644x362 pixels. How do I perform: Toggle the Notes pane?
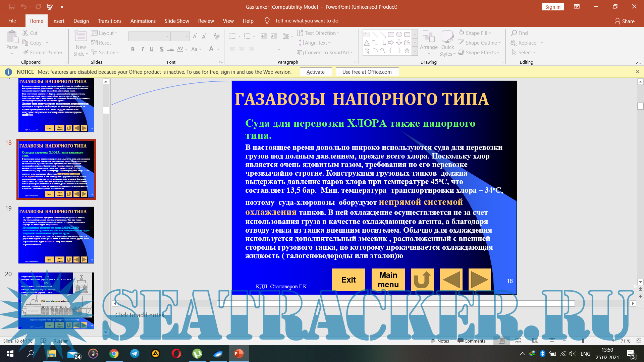(440, 341)
